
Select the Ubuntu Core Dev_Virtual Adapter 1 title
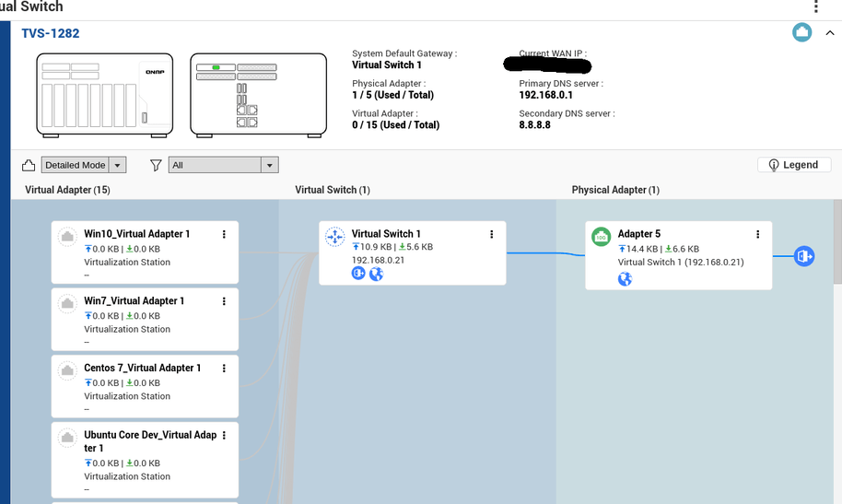click(150, 441)
